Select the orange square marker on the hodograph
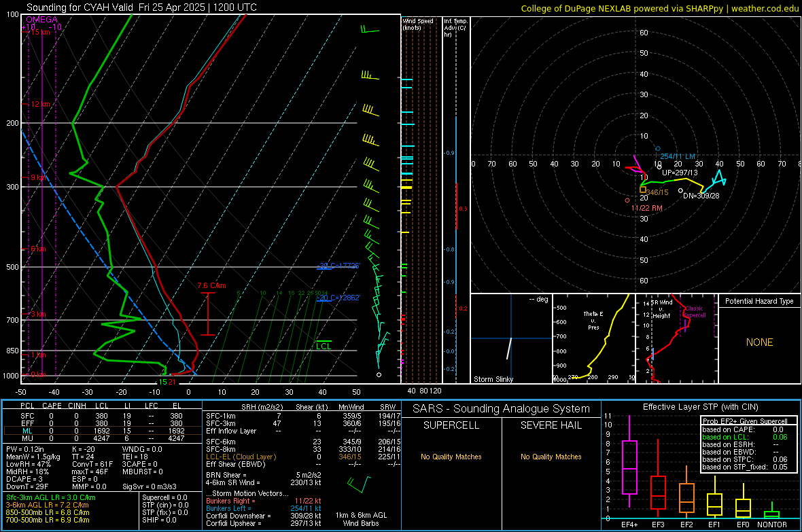 pos(643,190)
